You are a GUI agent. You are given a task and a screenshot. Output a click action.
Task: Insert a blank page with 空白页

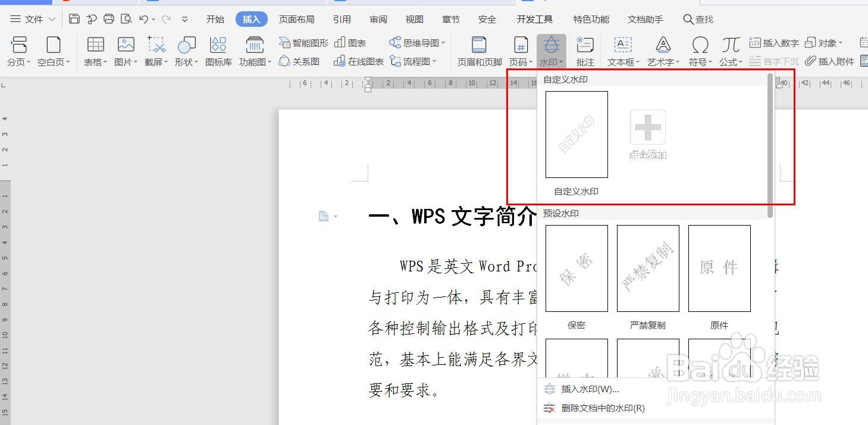click(54, 51)
